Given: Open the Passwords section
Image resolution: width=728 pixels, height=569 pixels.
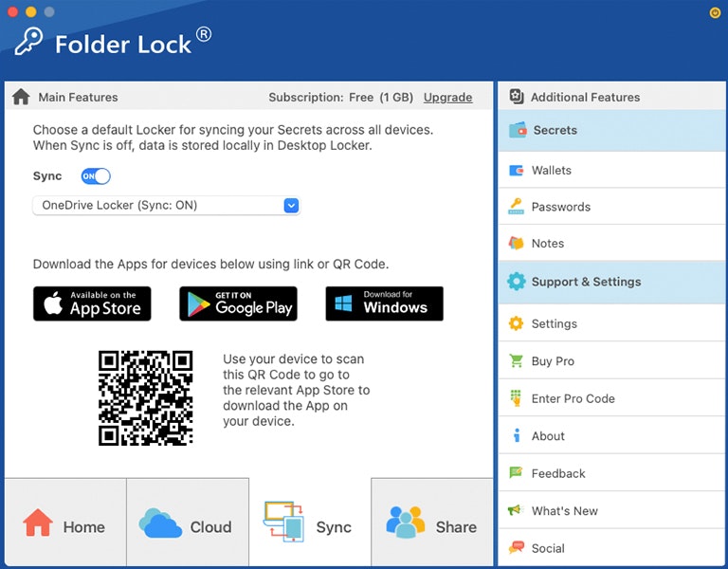Looking at the screenshot, I should coord(612,207).
